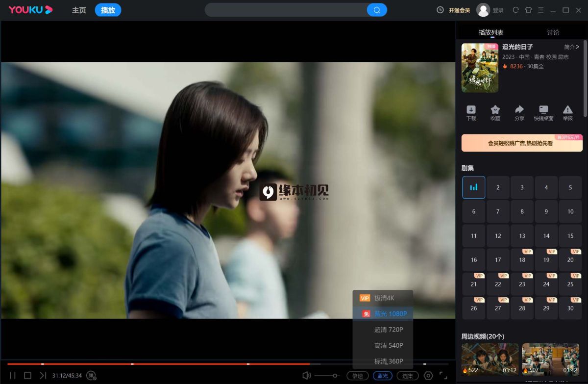588x384 pixels.
Task: Select episode 5
Action: click(x=570, y=187)
